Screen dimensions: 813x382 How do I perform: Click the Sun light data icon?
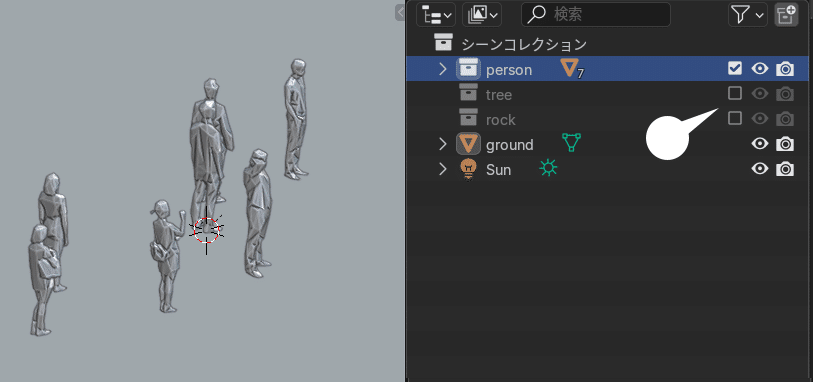pos(548,168)
